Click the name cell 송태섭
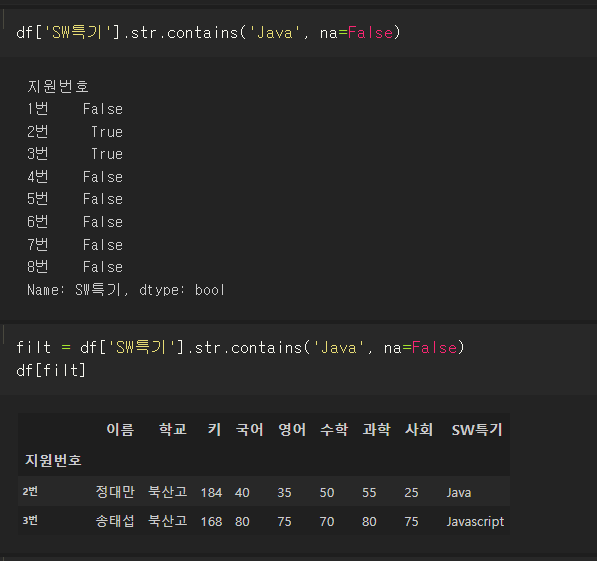This screenshot has height=561, width=597. pos(115,521)
